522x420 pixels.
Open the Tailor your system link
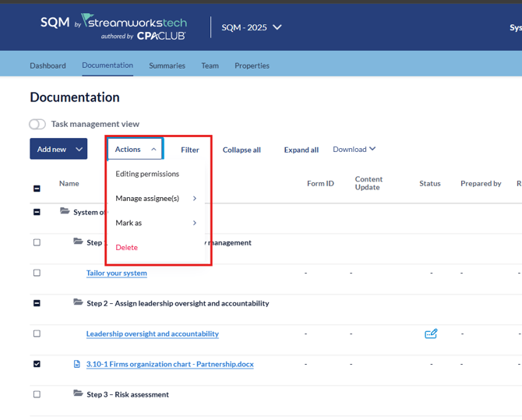tap(116, 273)
